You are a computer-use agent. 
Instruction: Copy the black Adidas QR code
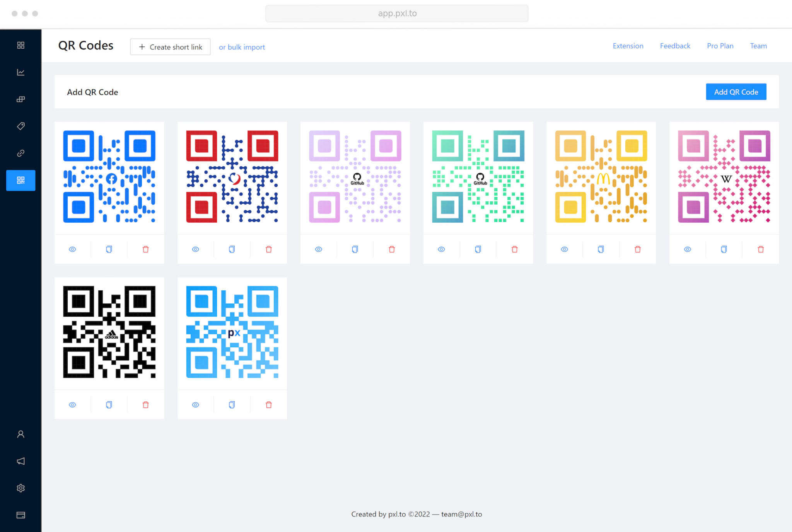tap(109, 405)
